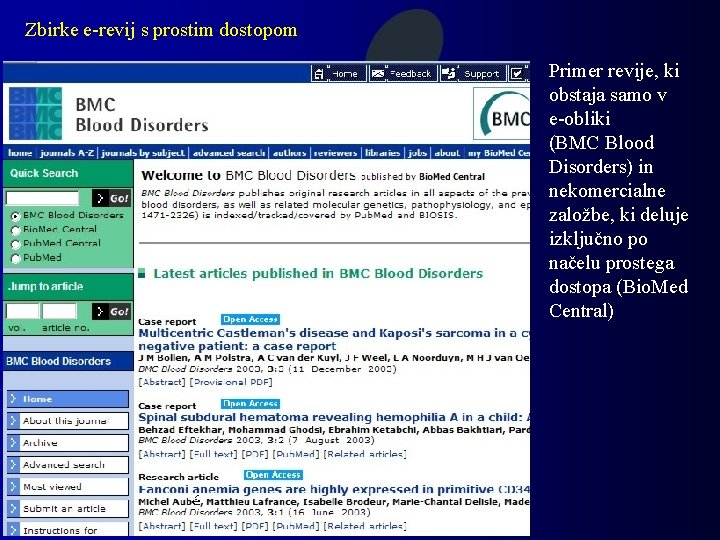Jump to article with Go button
Viewport: 720px width, 540px height.
(x=112, y=311)
